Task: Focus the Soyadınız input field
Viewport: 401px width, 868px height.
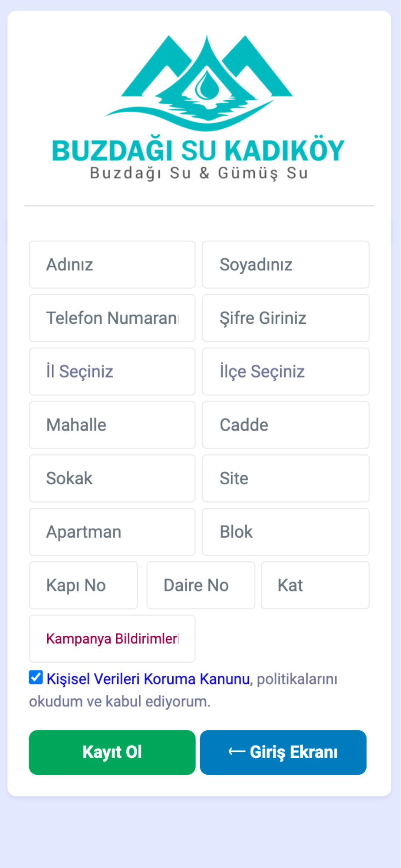Action: tap(286, 265)
